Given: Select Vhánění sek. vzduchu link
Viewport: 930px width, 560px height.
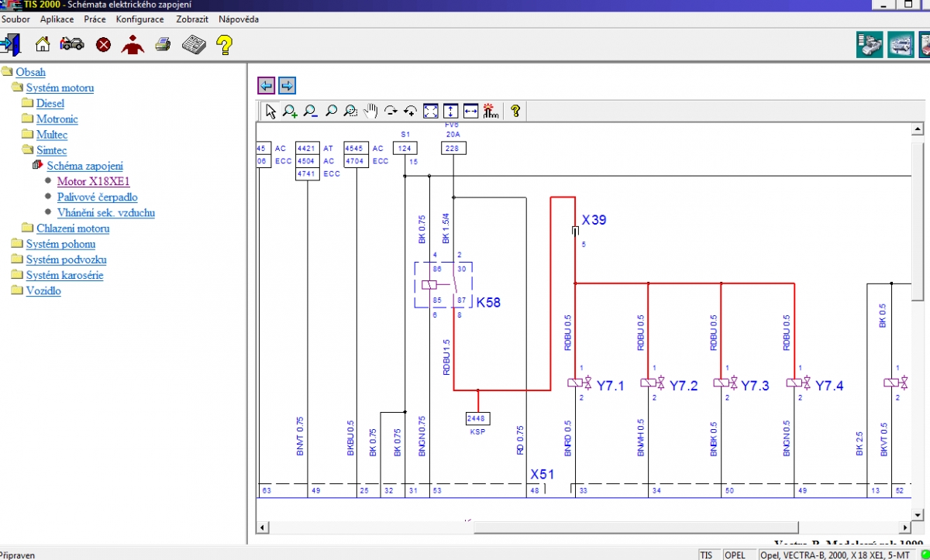Looking at the screenshot, I should (106, 213).
